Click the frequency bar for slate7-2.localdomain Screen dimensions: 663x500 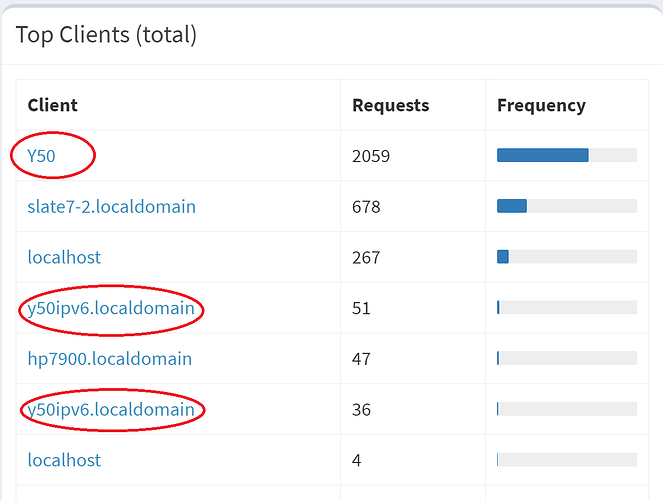point(566,206)
